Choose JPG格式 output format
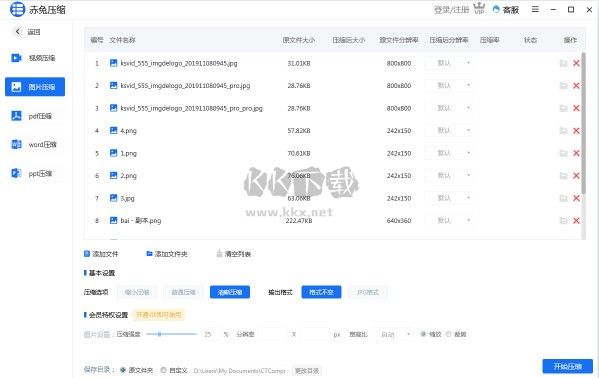This screenshot has height=378, width=599. tap(368, 292)
